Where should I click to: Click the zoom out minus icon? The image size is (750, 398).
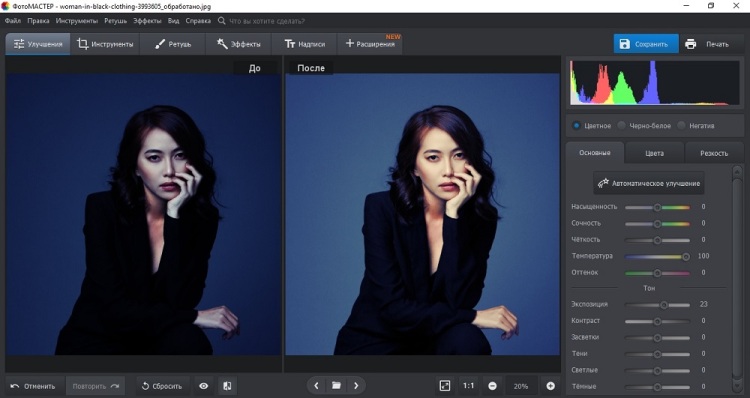pyautogui.click(x=492, y=386)
